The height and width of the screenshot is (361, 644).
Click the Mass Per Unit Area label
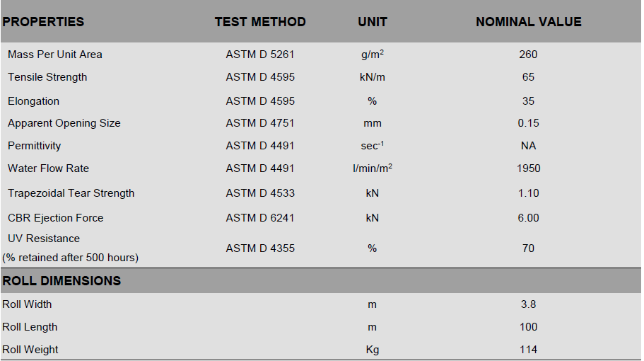pyautogui.click(x=55, y=55)
